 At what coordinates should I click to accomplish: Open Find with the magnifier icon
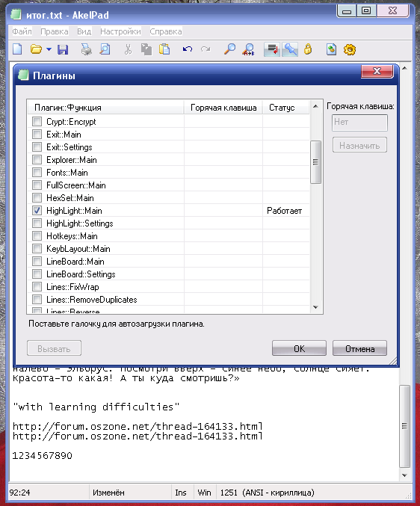coord(229,49)
